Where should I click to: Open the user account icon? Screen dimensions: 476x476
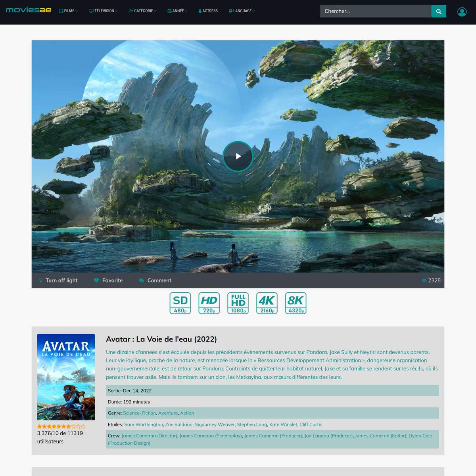[x=462, y=12]
